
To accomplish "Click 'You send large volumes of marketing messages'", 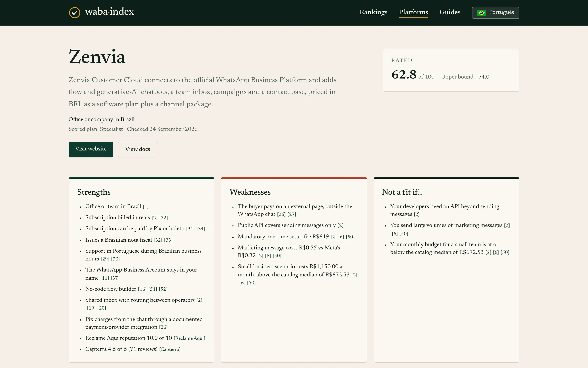I will [x=446, y=225].
